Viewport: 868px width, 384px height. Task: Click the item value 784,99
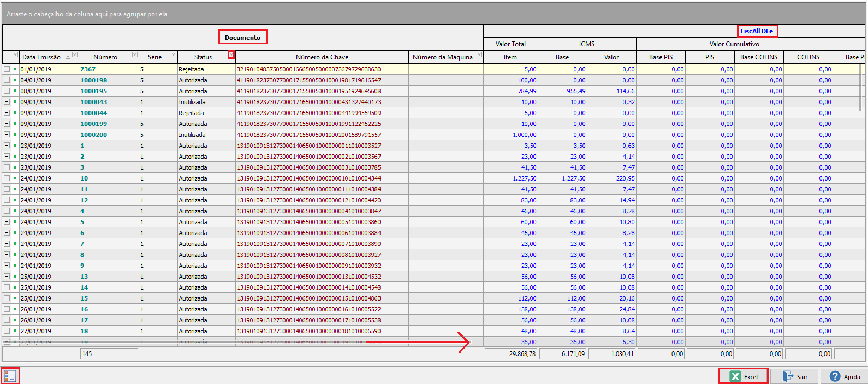pos(510,91)
